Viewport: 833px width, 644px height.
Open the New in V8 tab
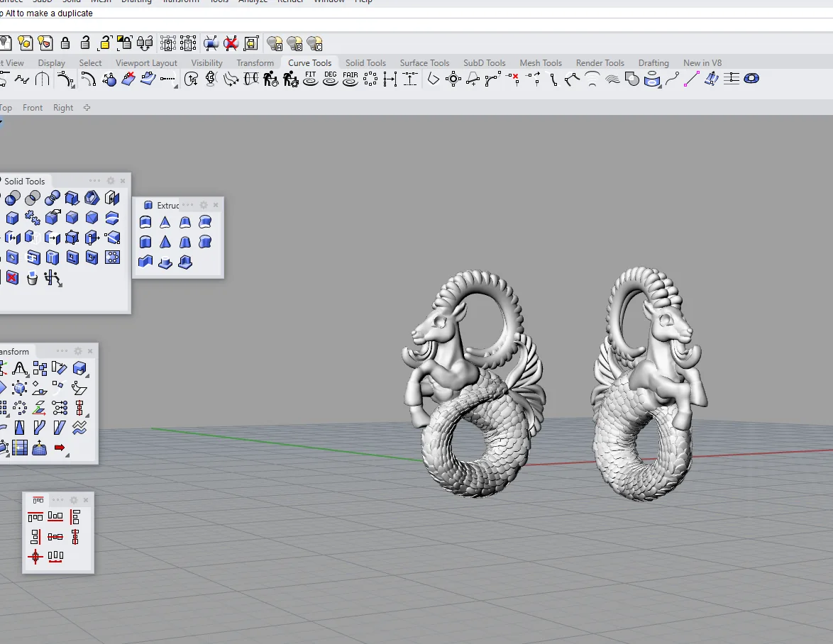(702, 62)
